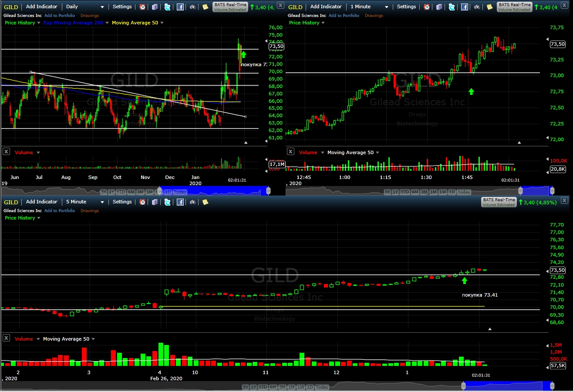Select YTD range on 5 Minute chart

(263, 387)
